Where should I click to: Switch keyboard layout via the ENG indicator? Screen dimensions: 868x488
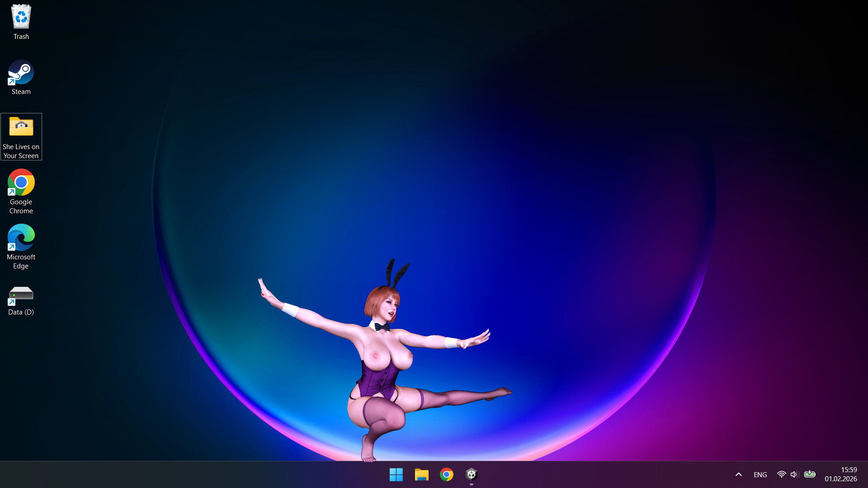coord(760,474)
